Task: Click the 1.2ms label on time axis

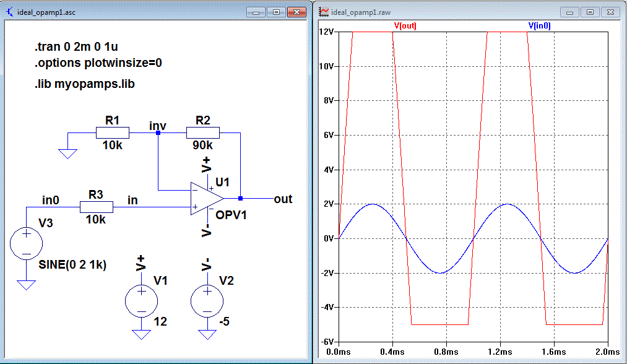Action: point(500,352)
